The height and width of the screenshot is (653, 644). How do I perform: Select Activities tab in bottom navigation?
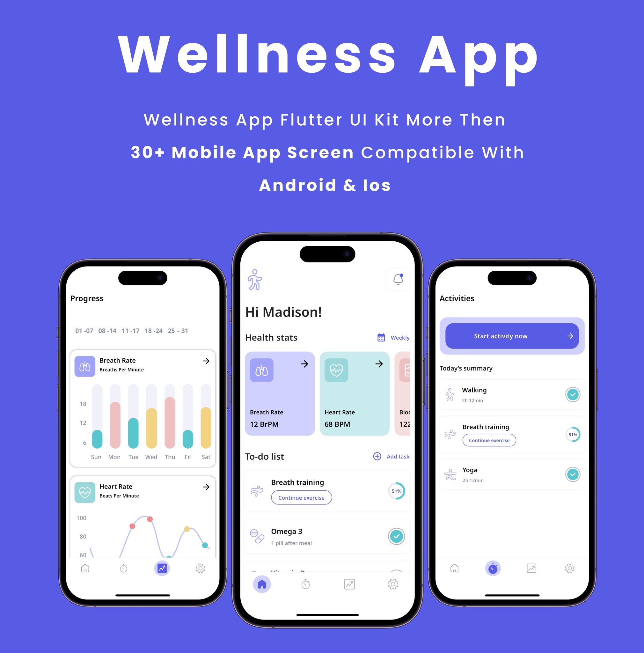494,568
